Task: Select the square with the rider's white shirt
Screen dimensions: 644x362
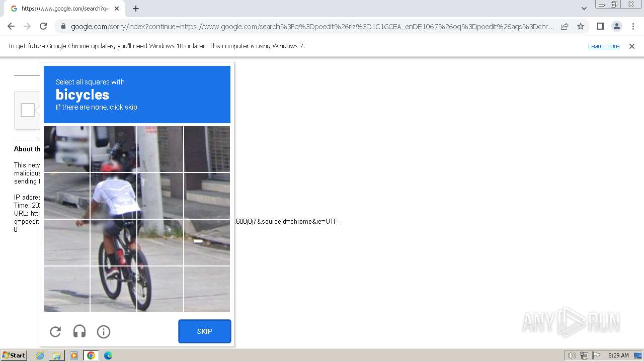Action: pyautogui.click(x=113, y=196)
